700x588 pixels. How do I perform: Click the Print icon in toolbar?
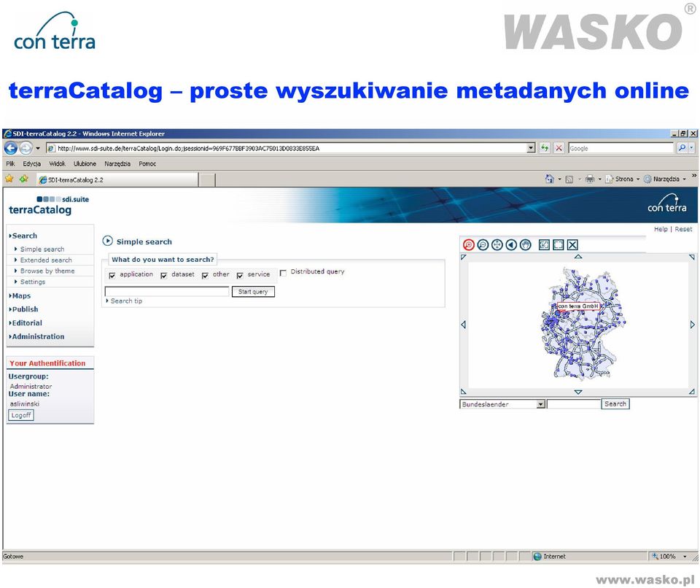click(x=590, y=179)
